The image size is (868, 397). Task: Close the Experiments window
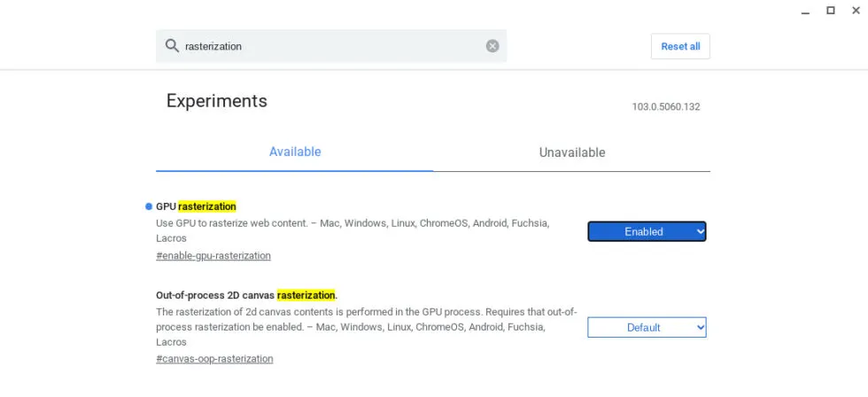(x=856, y=10)
